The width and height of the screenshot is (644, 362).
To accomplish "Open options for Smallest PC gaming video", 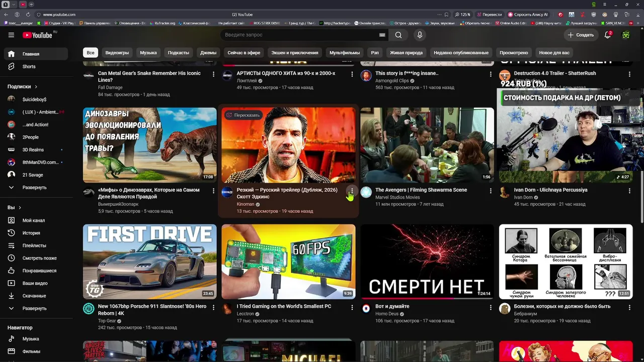I will 352,307.
